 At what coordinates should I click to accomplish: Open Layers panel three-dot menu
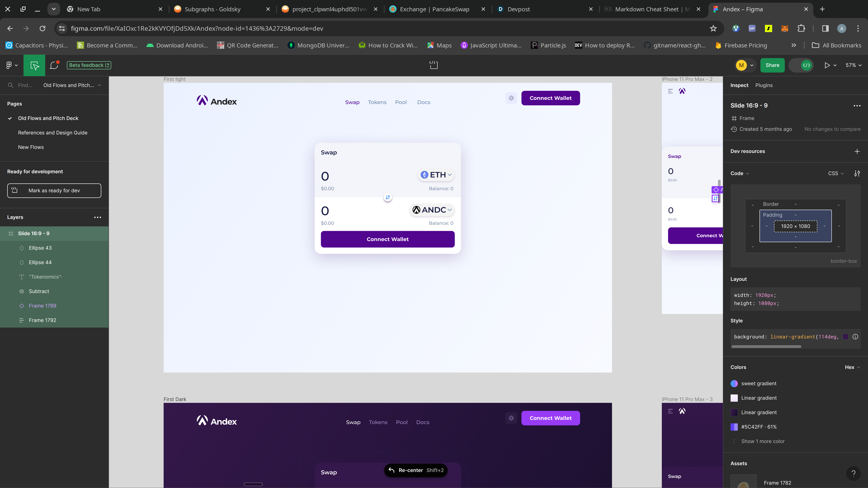pyautogui.click(x=97, y=217)
